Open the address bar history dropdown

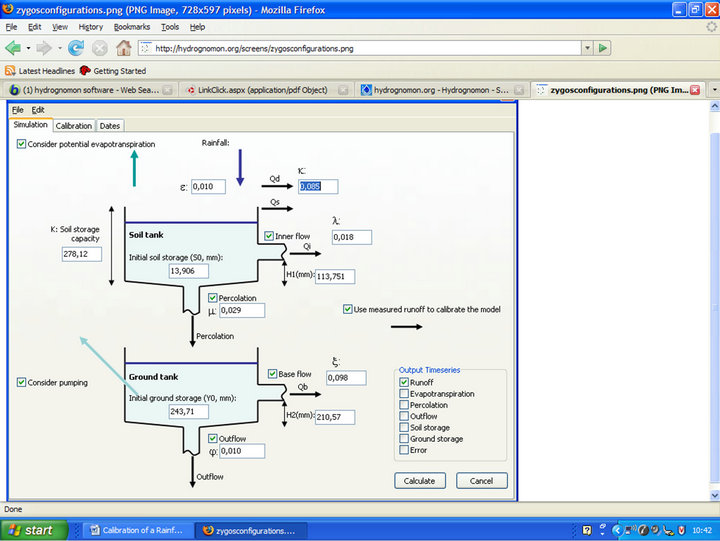point(586,47)
